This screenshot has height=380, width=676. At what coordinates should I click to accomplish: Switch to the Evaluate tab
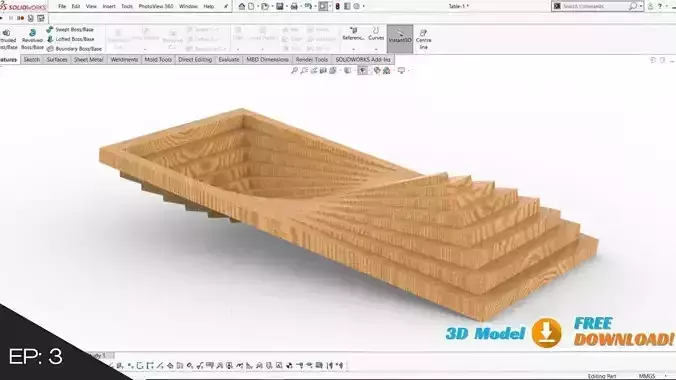point(228,60)
